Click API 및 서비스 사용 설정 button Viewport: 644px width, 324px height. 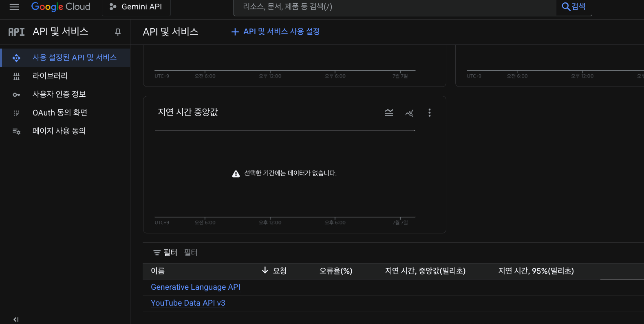(x=276, y=32)
